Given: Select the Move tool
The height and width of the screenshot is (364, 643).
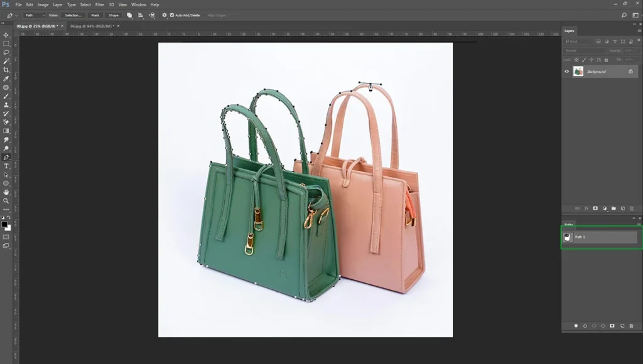Looking at the screenshot, I should pos(6,35).
